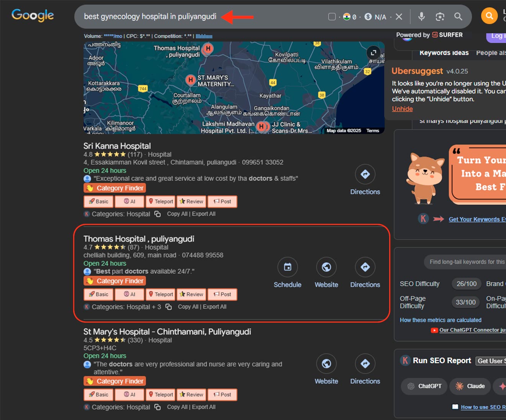Image resolution: width=506 pixels, height=420 pixels.
Task: Open Website for St Mary's Hospital
Action: pyautogui.click(x=326, y=364)
